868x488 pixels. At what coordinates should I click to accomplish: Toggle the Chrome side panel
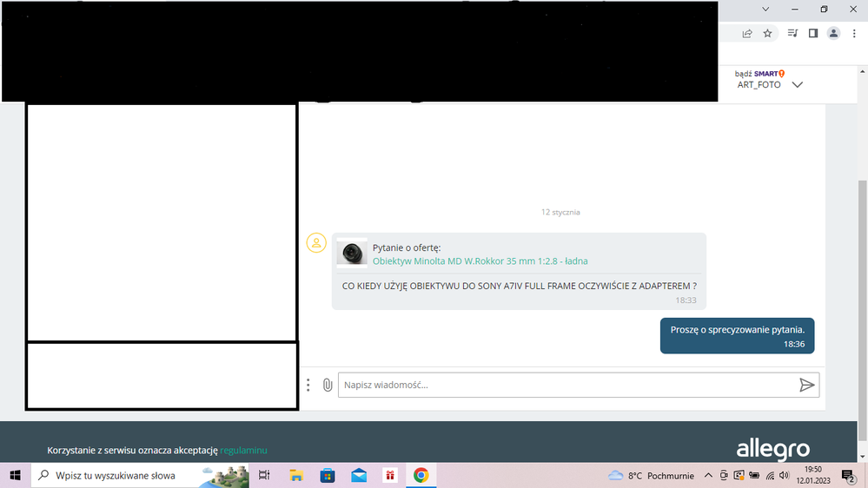pyautogui.click(x=813, y=34)
